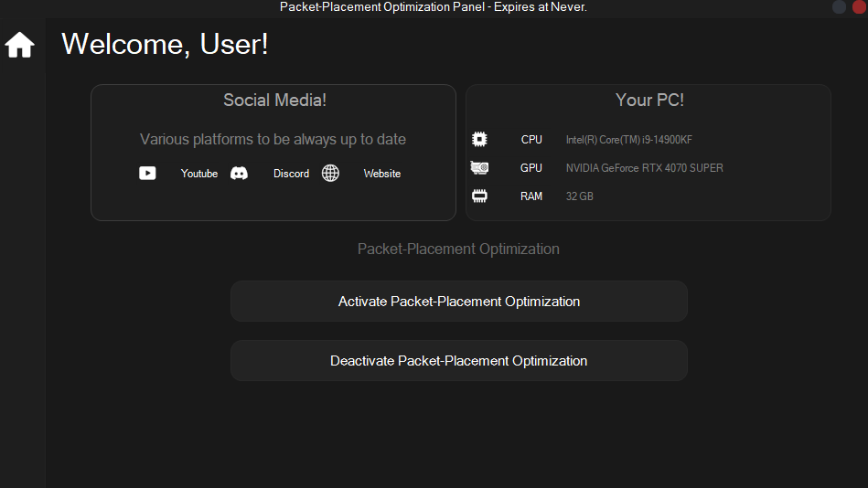The image size is (868, 488).
Task: Select the Intel Core i9-14900KF text
Action: pos(629,140)
